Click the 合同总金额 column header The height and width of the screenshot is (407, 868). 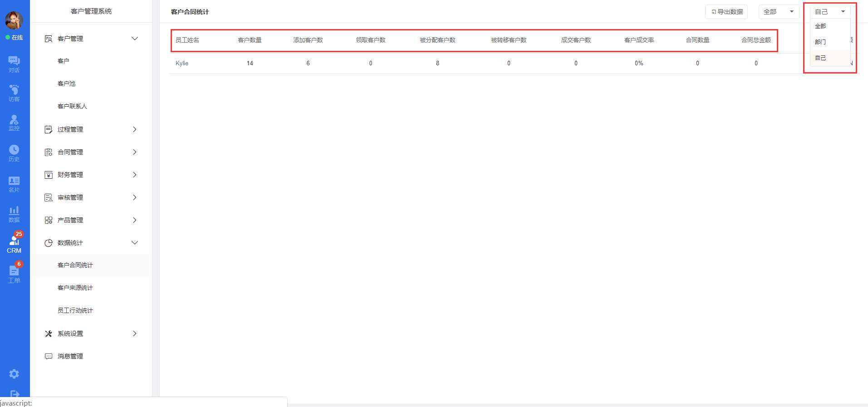point(756,40)
